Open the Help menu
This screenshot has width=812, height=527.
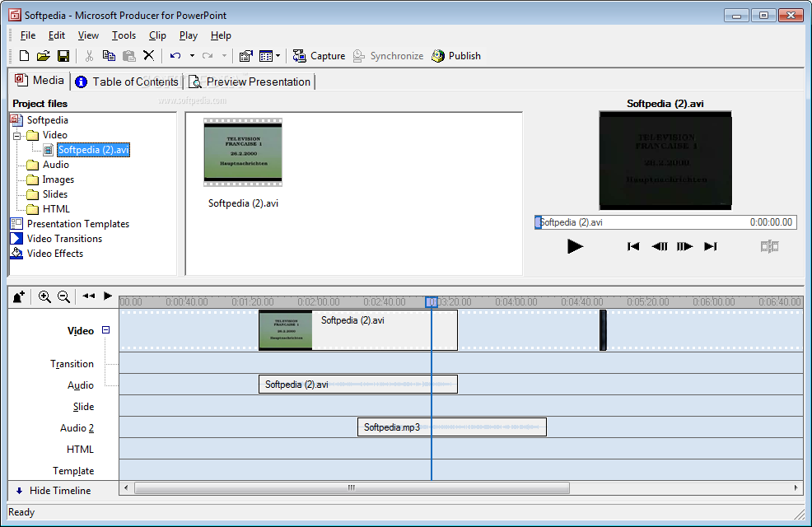[221, 35]
